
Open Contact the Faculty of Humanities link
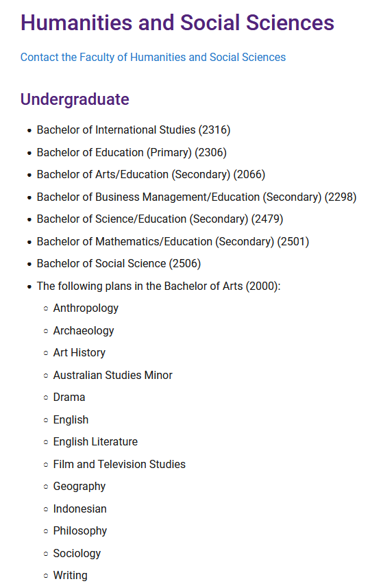[153, 58]
